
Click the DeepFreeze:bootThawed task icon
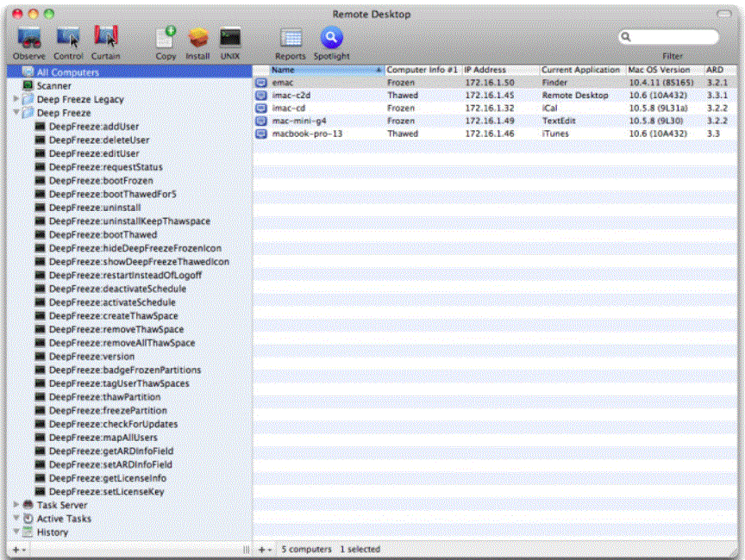click(x=41, y=234)
